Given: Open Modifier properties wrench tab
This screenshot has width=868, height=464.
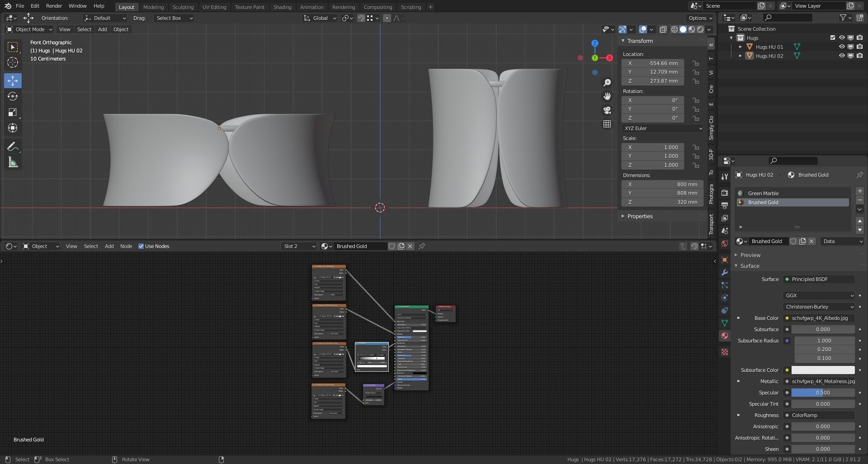Looking at the screenshot, I should [725, 272].
